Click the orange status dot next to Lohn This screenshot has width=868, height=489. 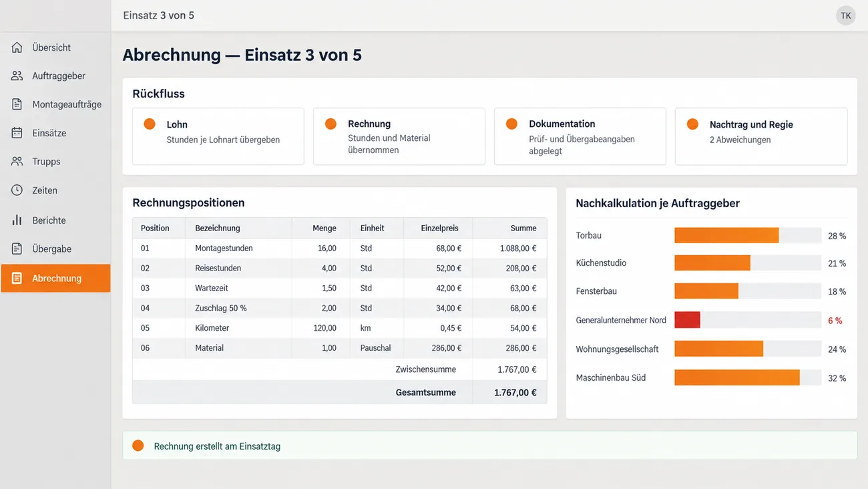150,124
